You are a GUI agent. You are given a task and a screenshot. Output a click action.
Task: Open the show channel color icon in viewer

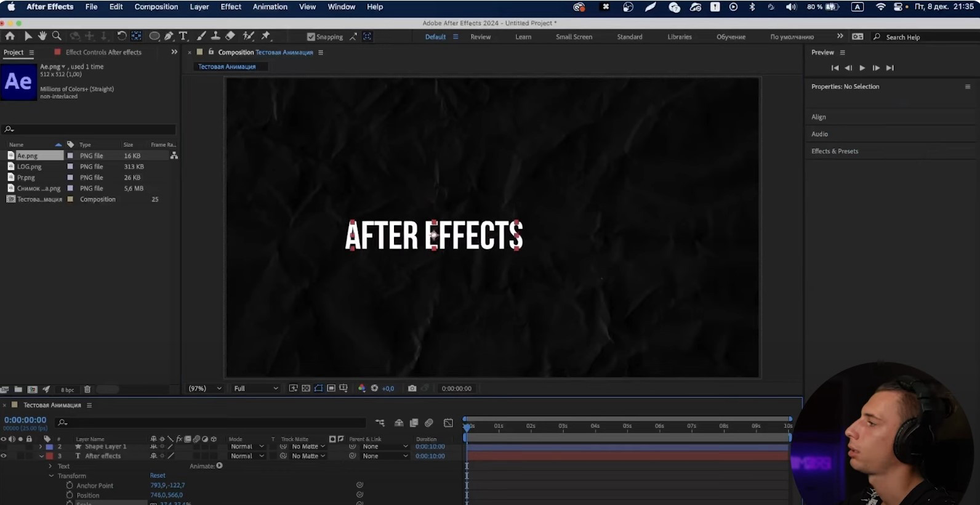361,389
